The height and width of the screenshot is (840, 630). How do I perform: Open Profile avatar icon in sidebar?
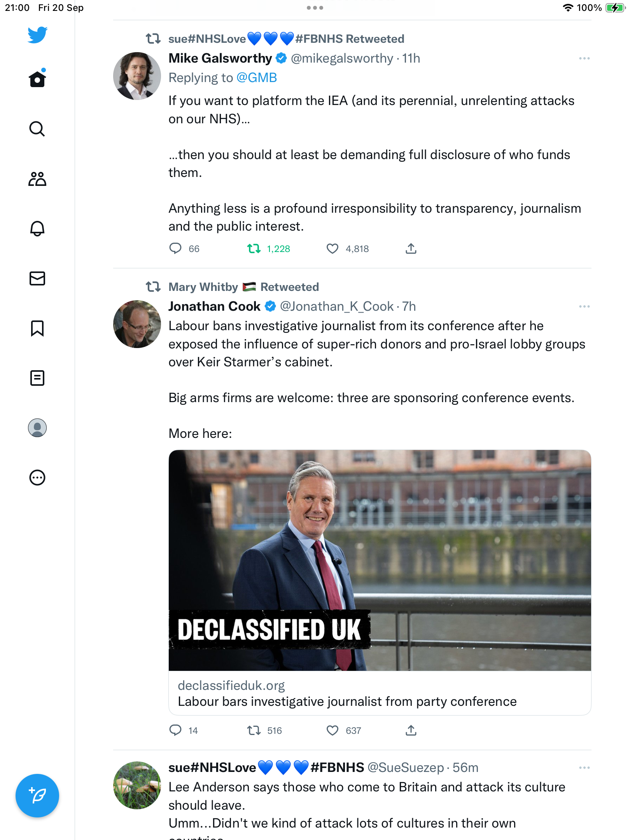[37, 428]
